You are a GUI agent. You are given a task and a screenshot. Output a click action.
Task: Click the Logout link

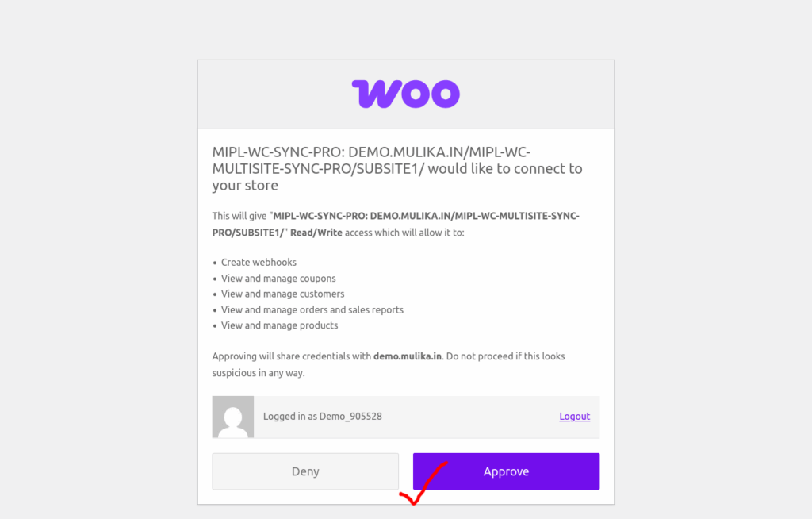tap(574, 417)
